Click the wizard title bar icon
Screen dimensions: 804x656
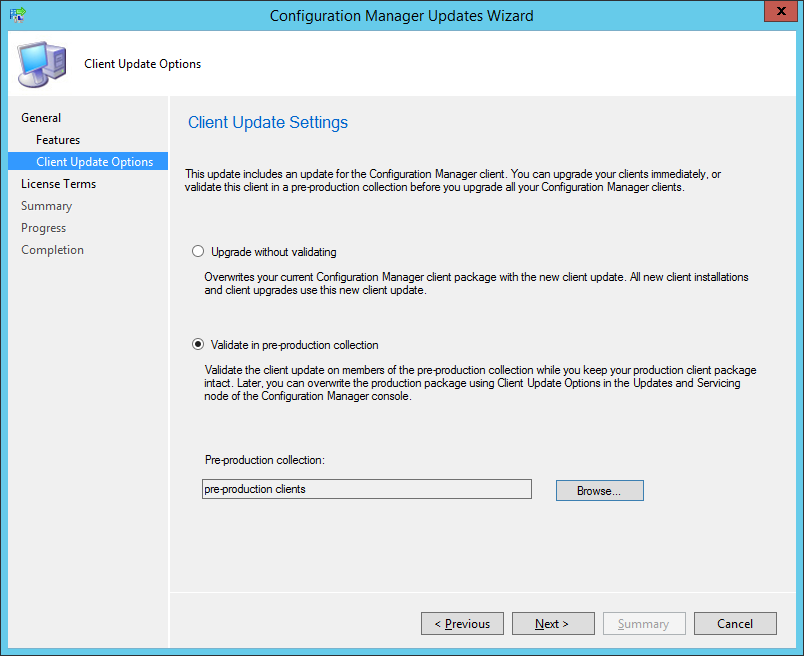tap(17, 15)
